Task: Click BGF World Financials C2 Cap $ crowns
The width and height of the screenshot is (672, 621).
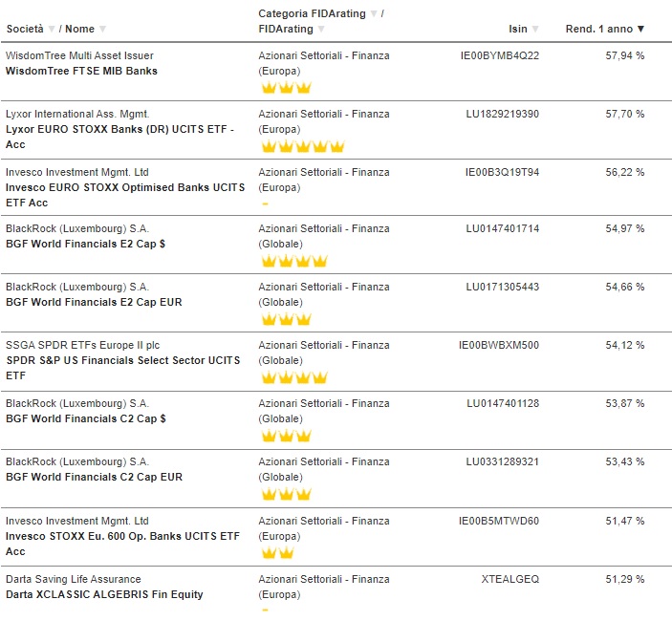Action: point(286,436)
